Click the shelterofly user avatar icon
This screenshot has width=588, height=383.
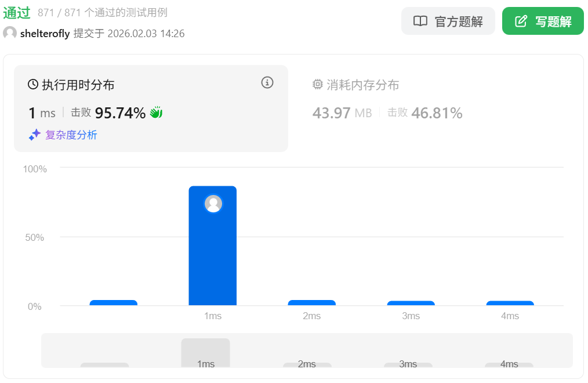coord(10,33)
